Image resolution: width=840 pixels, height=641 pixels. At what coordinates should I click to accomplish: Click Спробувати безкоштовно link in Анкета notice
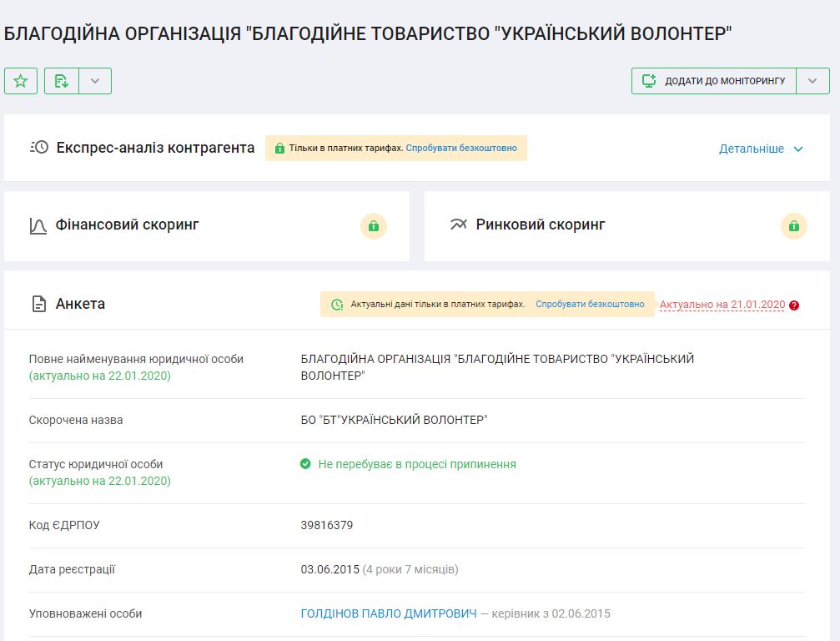coord(590,304)
